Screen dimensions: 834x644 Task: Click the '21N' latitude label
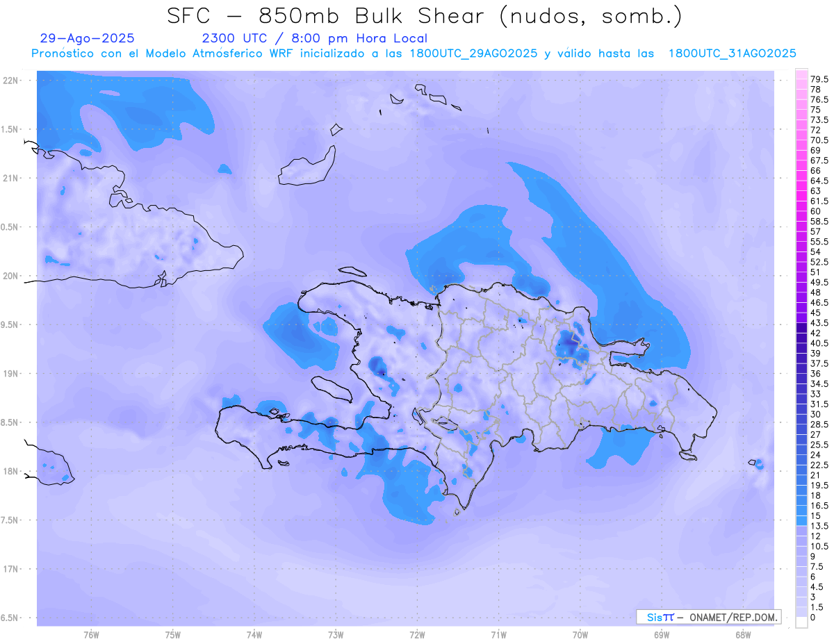click(x=10, y=178)
